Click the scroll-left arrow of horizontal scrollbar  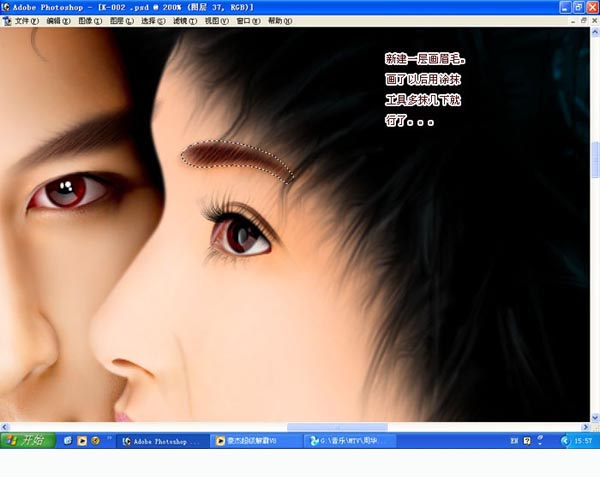click(x=5, y=427)
